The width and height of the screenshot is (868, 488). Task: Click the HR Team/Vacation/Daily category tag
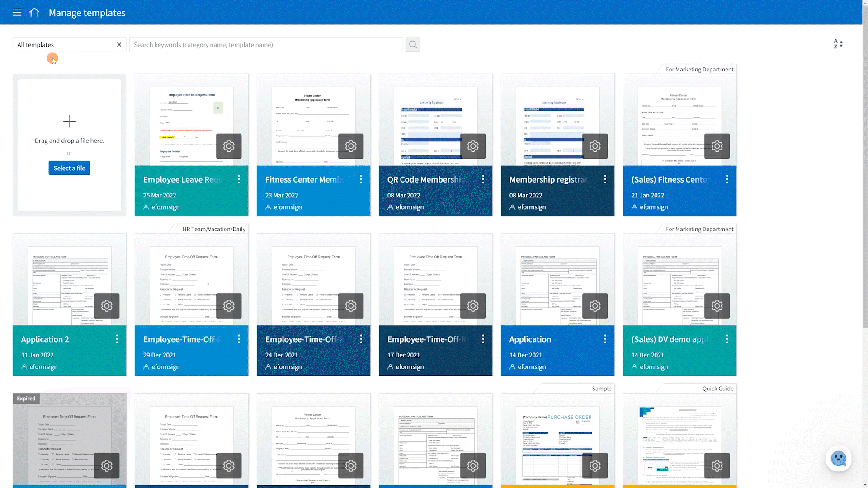pyautogui.click(x=214, y=229)
